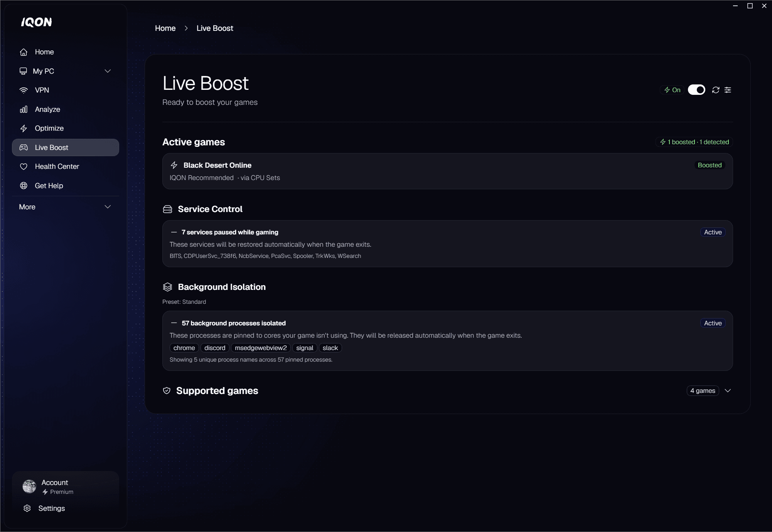Click IQON Recommended · via CPU Sets text

[x=225, y=178]
